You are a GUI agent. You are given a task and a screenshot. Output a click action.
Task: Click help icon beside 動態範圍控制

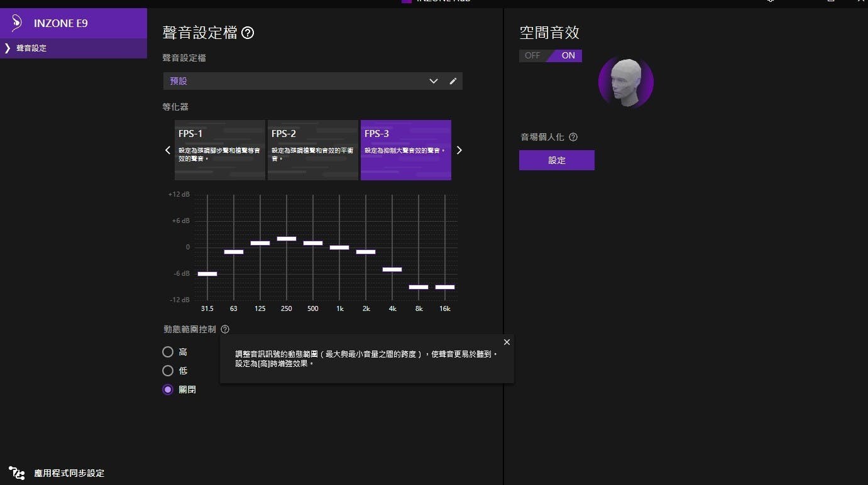pyautogui.click(x=225, y=329)
